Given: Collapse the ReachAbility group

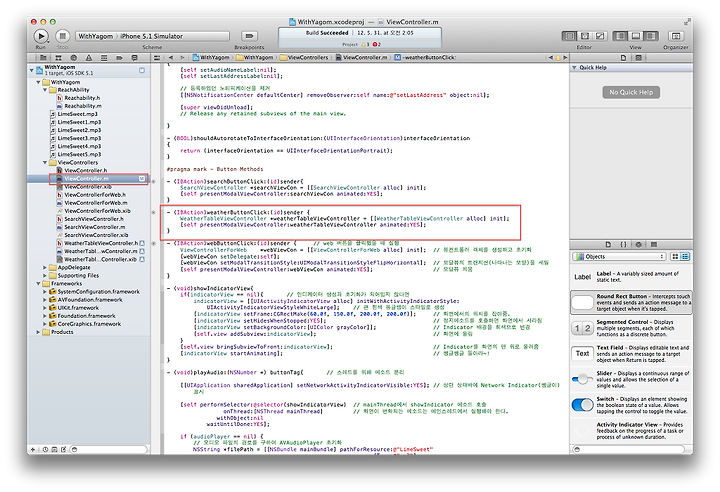Looking at the screenshot, I should pyautogui.click(x=45, y=90).
